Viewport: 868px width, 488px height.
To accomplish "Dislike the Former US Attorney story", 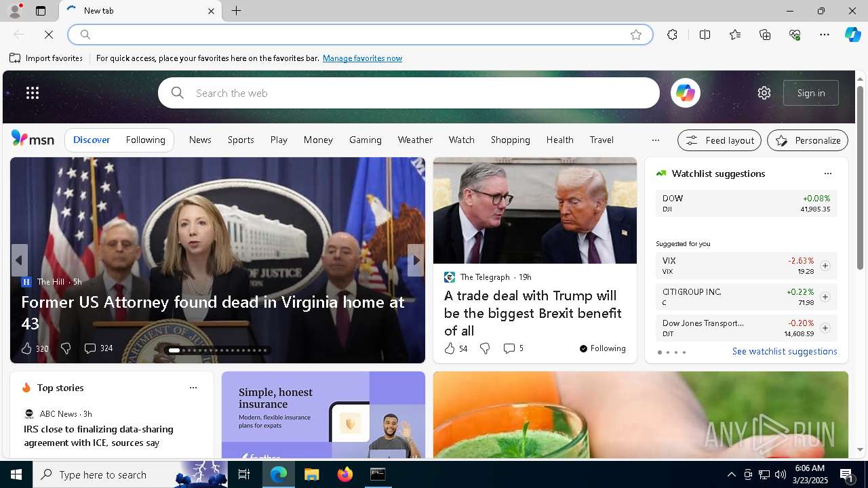I will (x=66, y=348).
